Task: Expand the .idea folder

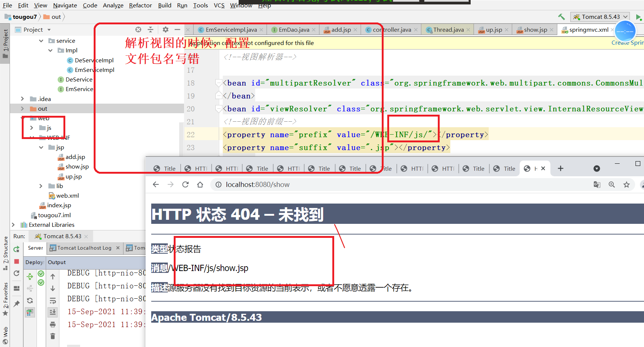Action: pos(22,99)
